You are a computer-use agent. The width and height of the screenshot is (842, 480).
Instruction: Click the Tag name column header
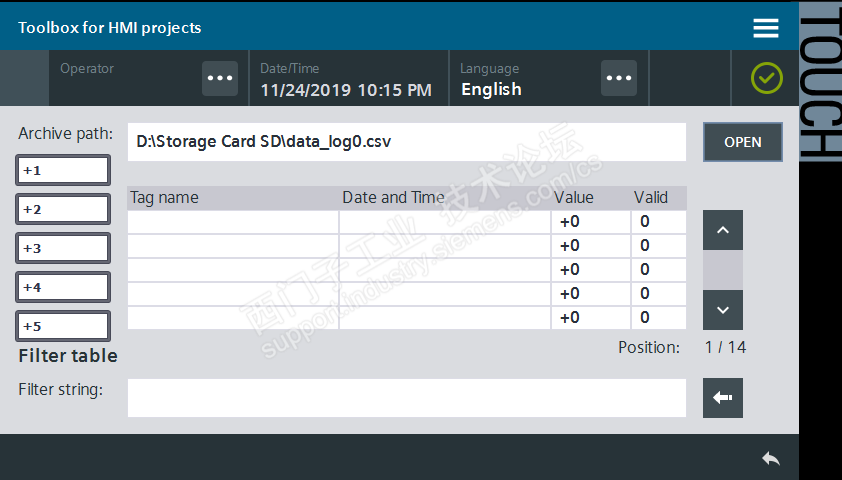coord(232,198)
